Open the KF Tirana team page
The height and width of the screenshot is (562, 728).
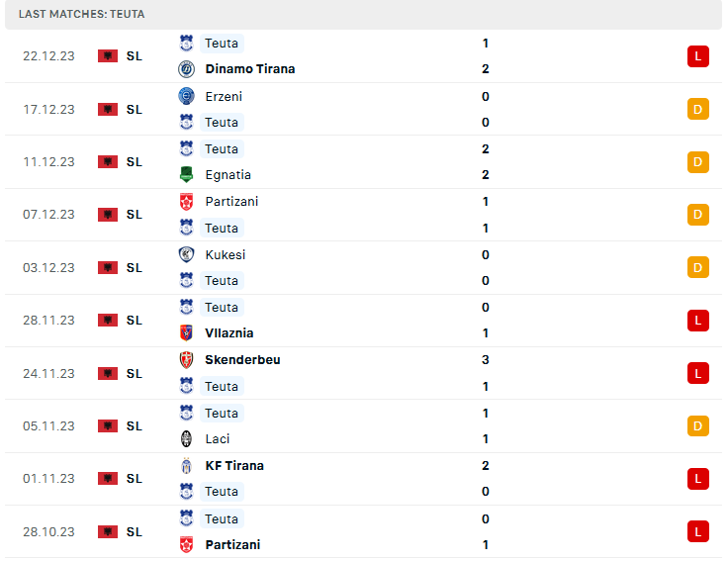click(234, 466)
